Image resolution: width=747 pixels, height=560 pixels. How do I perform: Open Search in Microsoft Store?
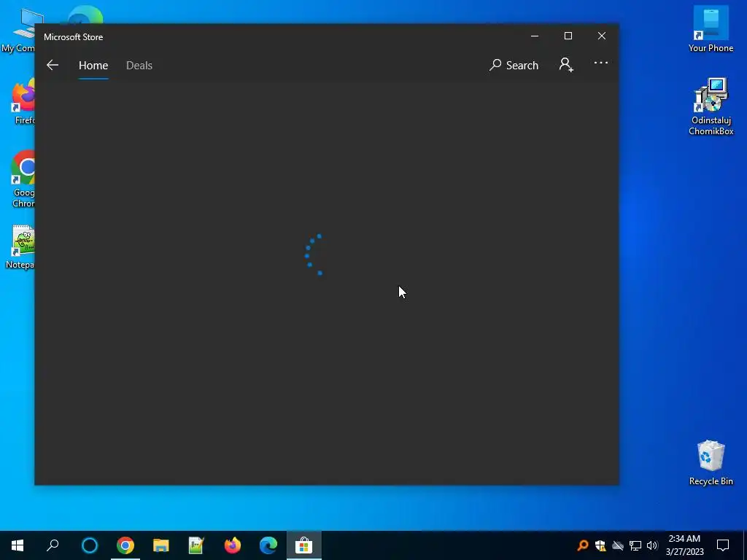click(x=514, y=65)
